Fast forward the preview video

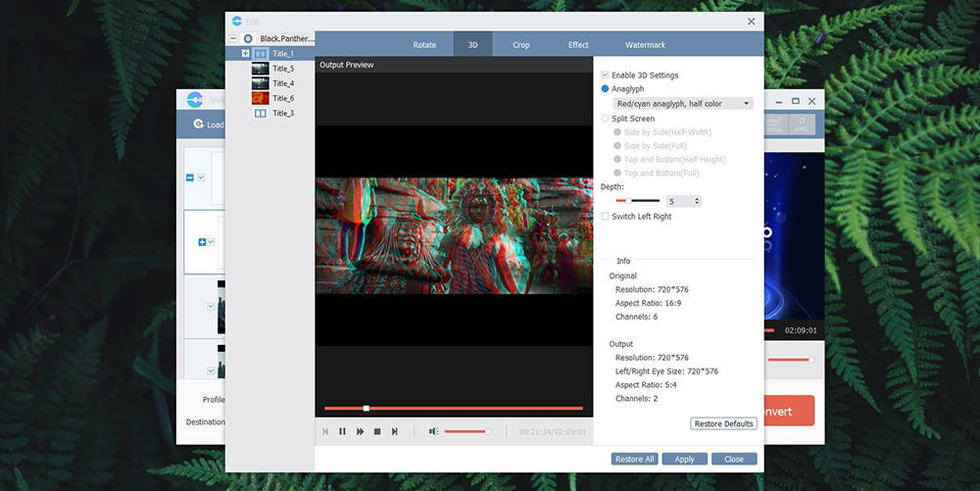click(x=360, y=431)
